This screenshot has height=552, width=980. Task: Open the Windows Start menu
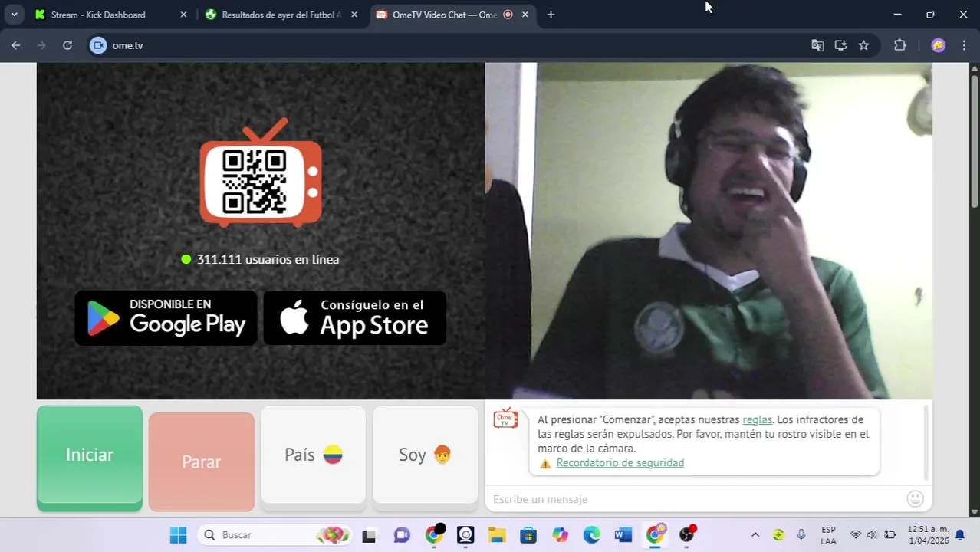(x=178, y=535)
